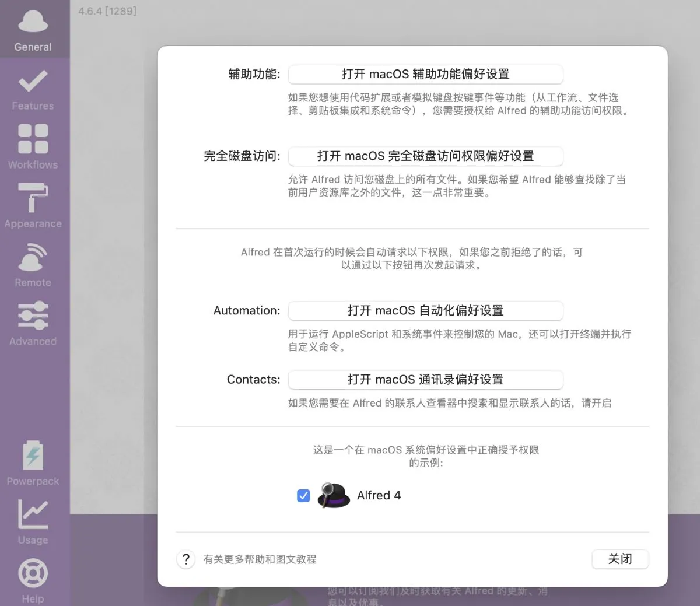Click description starting 如果您想使用代码扩展
The width and height of the screenshot is (700, 606).
tap(460, 104)
